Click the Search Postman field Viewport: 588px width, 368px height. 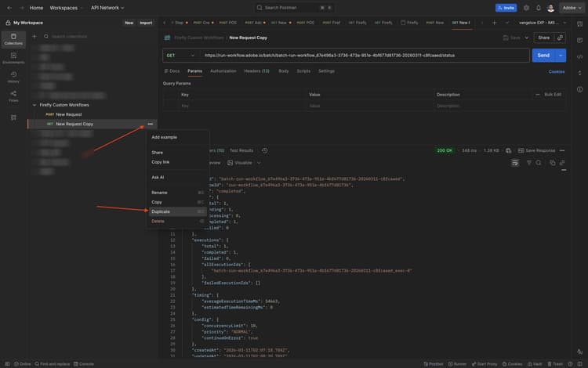click(294, 8)
